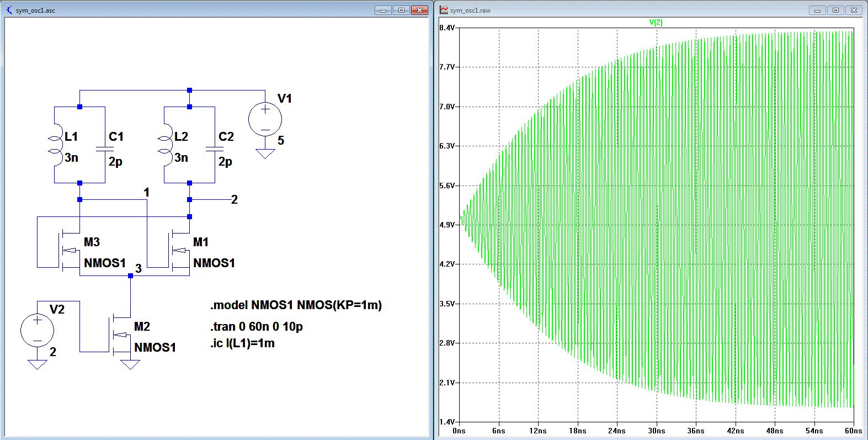868x440 pixels.
Task: Click the ground symbol under V1
Action: pyautogui.click(x=265, y=153)
